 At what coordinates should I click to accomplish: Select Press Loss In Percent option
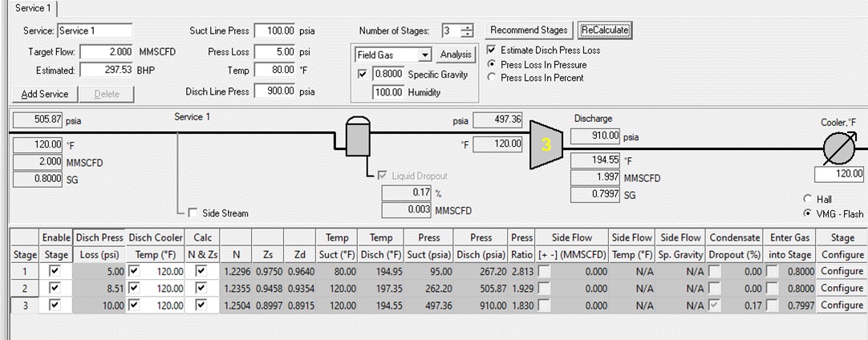(493, 78)
